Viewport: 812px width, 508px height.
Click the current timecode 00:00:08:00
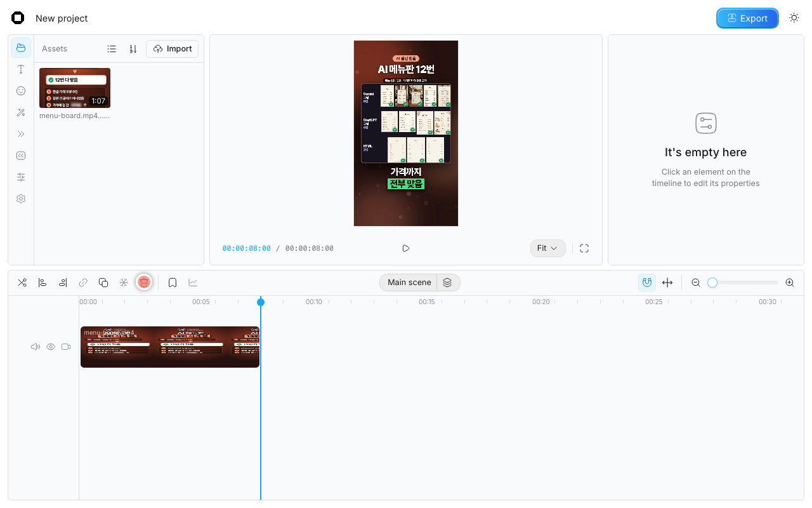(x=247, y=248)
